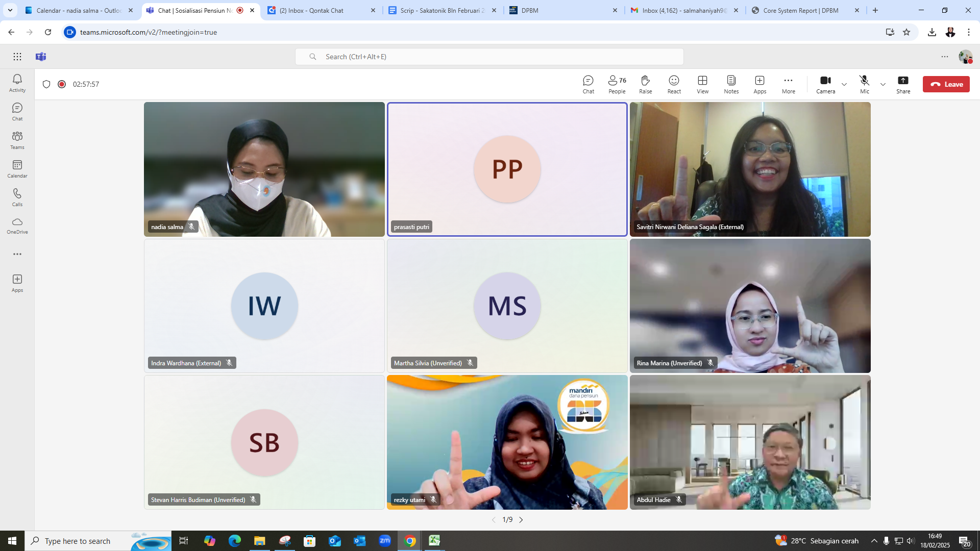Image resolution: width=980 pixels, height=551 pixels.
Task: Click the Teams search box
Action: point(489,57)
